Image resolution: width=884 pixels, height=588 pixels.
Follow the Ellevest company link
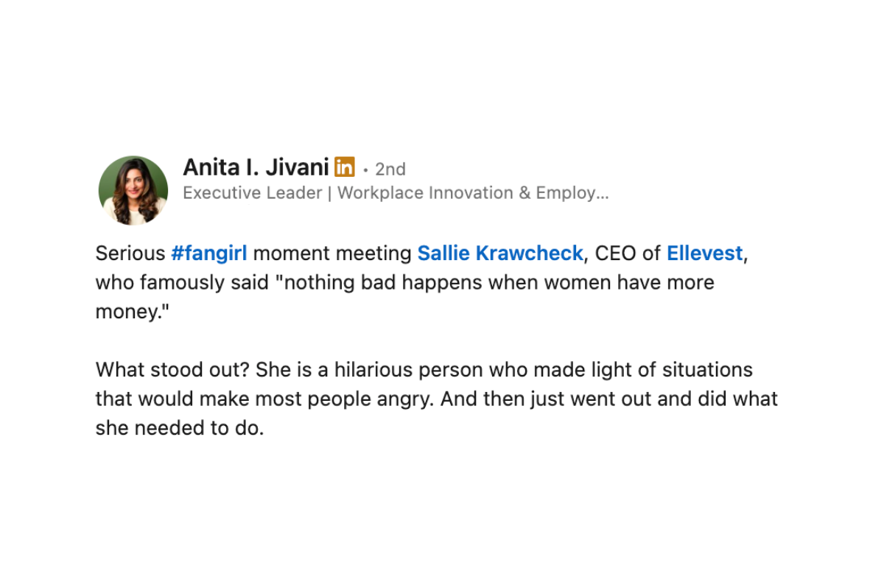click(x=705, y=253)
